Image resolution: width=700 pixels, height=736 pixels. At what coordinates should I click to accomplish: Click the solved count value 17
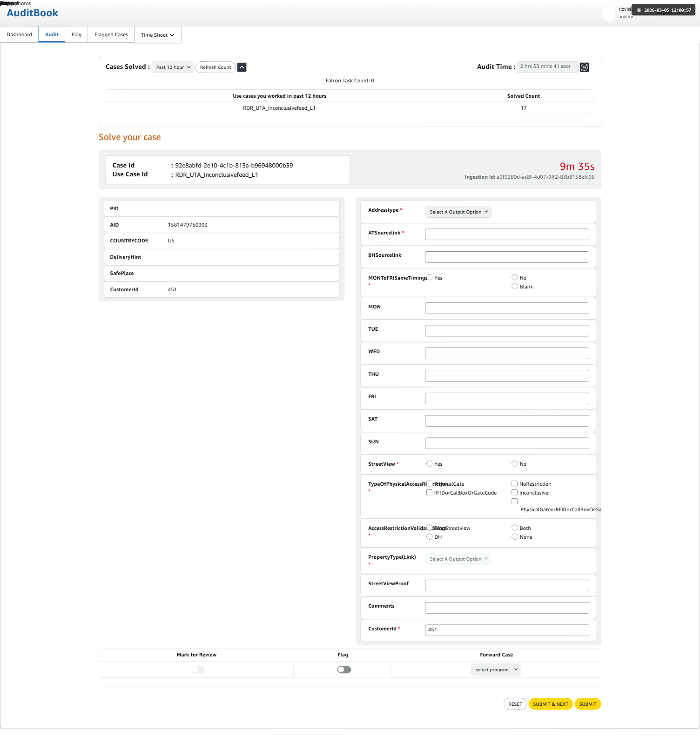[524, 108]
